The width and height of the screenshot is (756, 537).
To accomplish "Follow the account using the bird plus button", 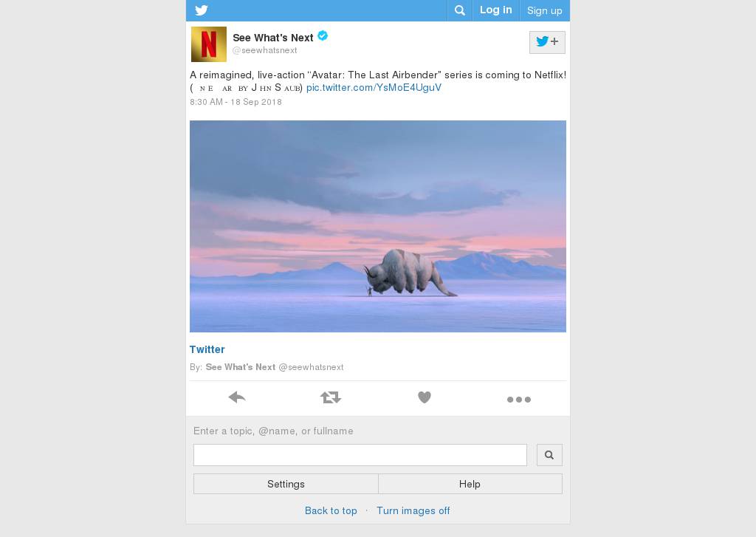I will point(547,42).
